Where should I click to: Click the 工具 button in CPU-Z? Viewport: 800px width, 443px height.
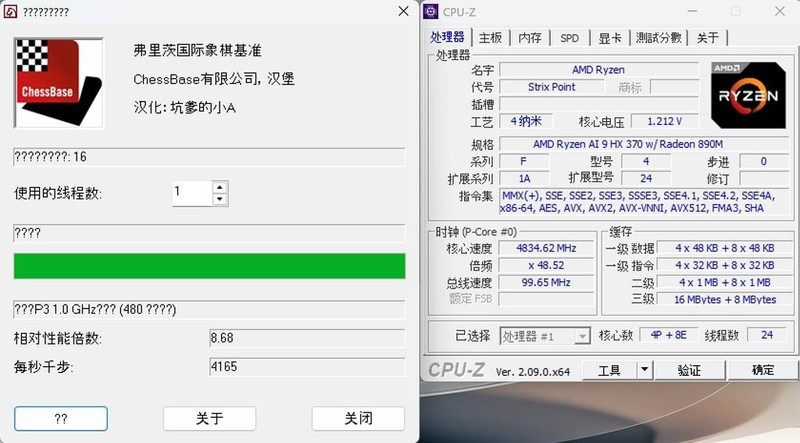[x=609, y=370]
